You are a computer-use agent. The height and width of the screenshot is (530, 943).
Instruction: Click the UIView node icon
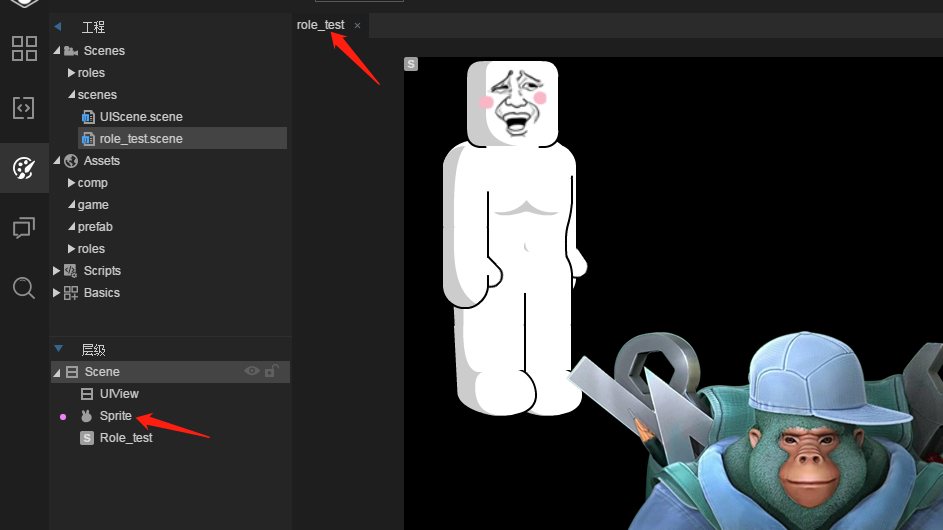pyautogui.click(x=87, y=394)
